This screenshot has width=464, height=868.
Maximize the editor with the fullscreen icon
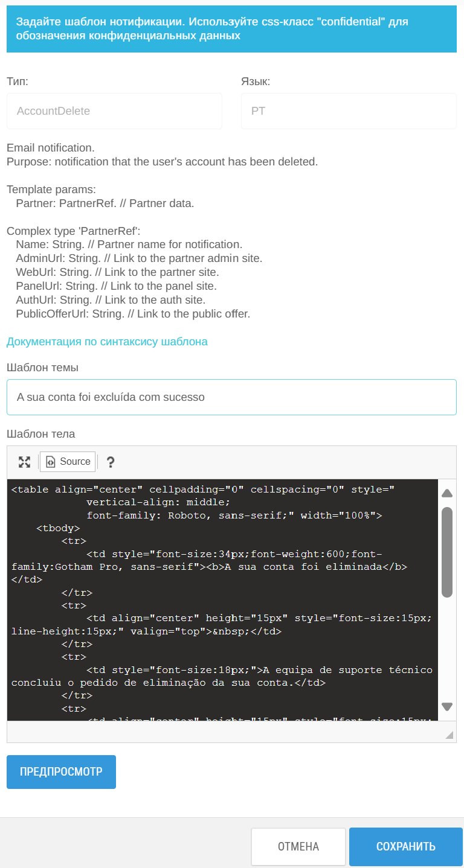(x=24, y=462)
